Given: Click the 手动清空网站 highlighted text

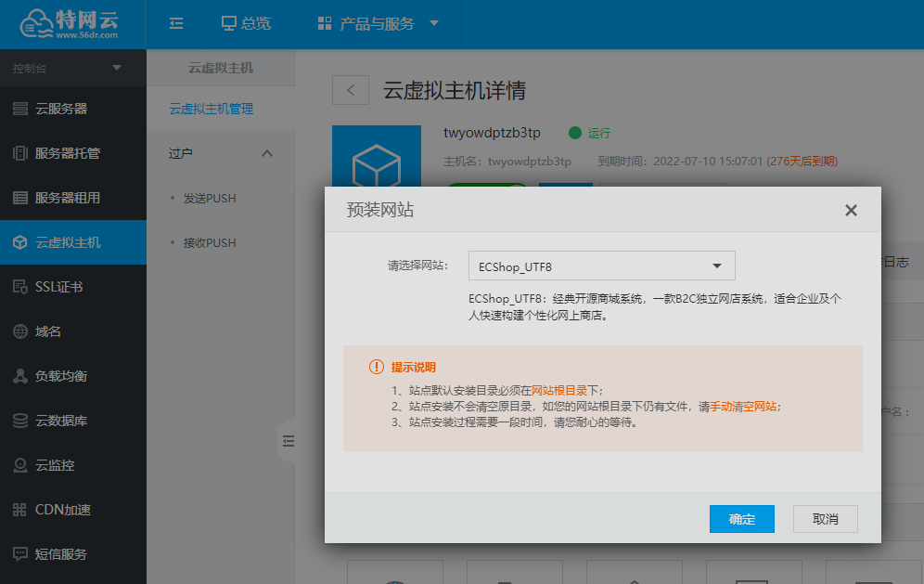Looking at the screenshot, I should 743,407.
